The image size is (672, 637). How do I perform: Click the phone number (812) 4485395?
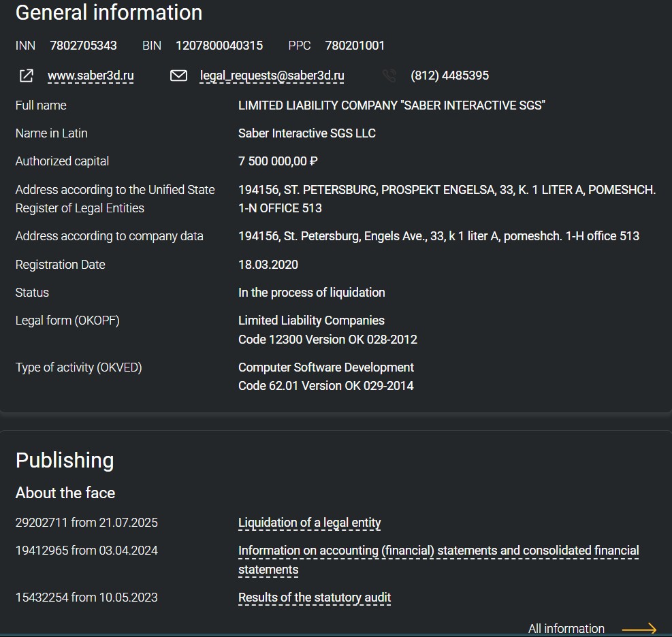[449, 76]
